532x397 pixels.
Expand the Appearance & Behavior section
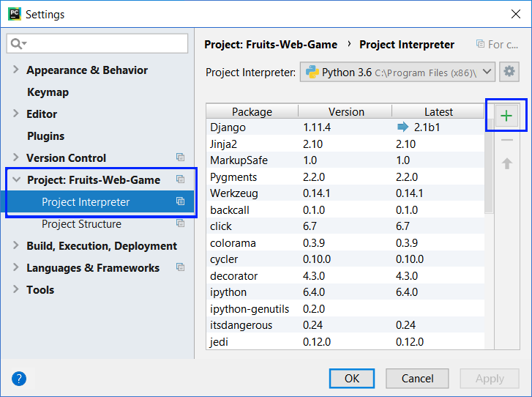(16, 70)
